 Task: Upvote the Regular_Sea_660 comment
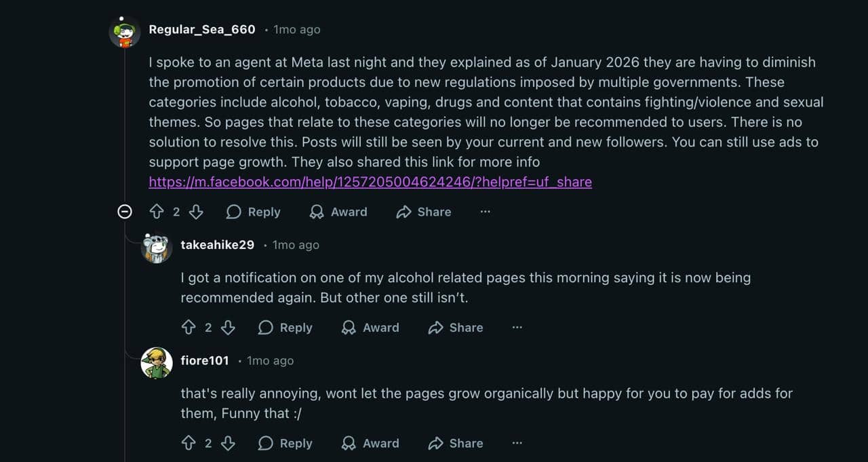[x=157, y=212]
